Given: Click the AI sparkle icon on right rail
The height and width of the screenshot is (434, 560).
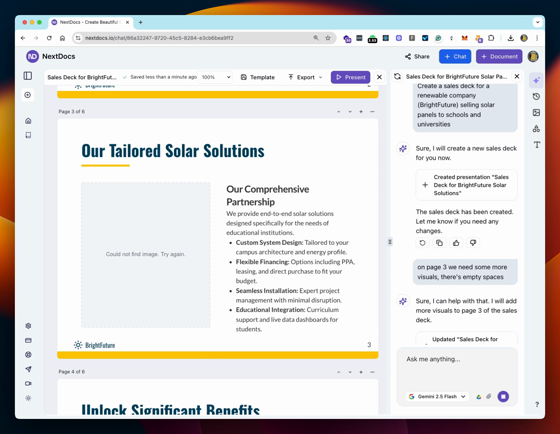Looking at the screenshot, I should (x=536, y=80).
